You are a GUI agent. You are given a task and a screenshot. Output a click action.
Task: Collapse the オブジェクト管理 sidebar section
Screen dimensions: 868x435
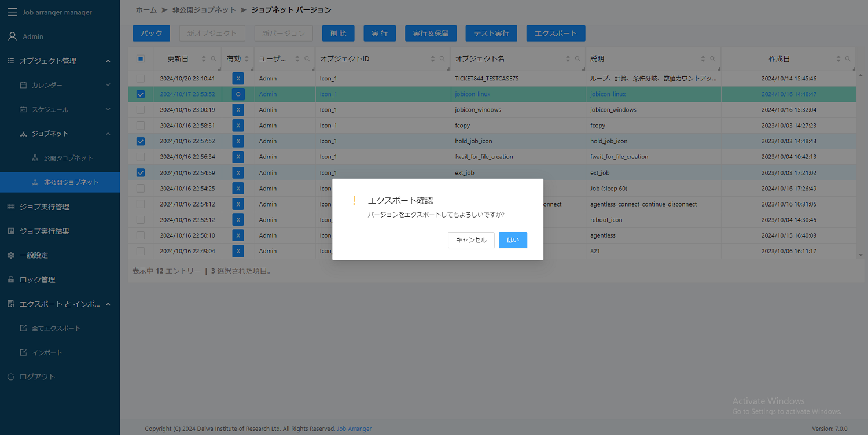point(106,61)
